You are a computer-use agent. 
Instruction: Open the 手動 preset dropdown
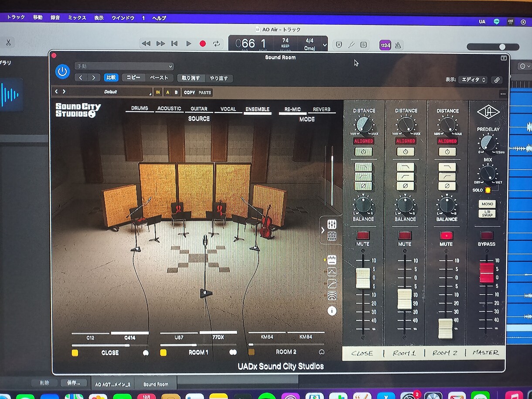pyautogui.click(x=124, y=66)
